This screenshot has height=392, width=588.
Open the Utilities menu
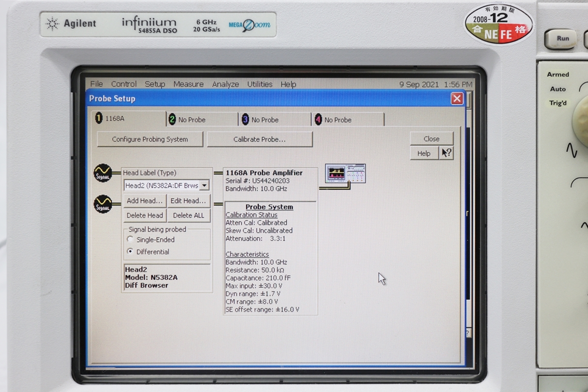pos(260,84)
